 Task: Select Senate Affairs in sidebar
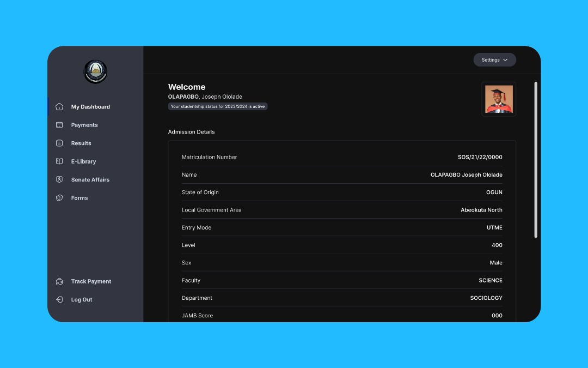click(x=90, y=179)
